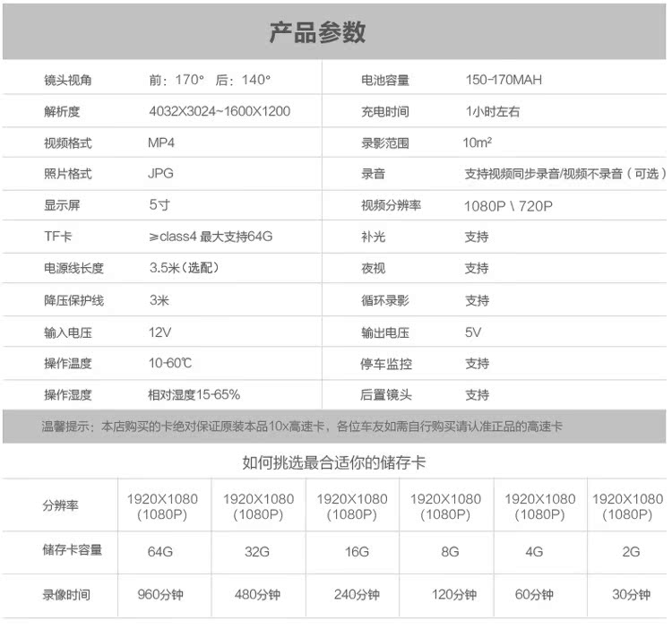672x638 pixels.
Task: Select the 4G capacity cell
Action: (x=534, y=552)
